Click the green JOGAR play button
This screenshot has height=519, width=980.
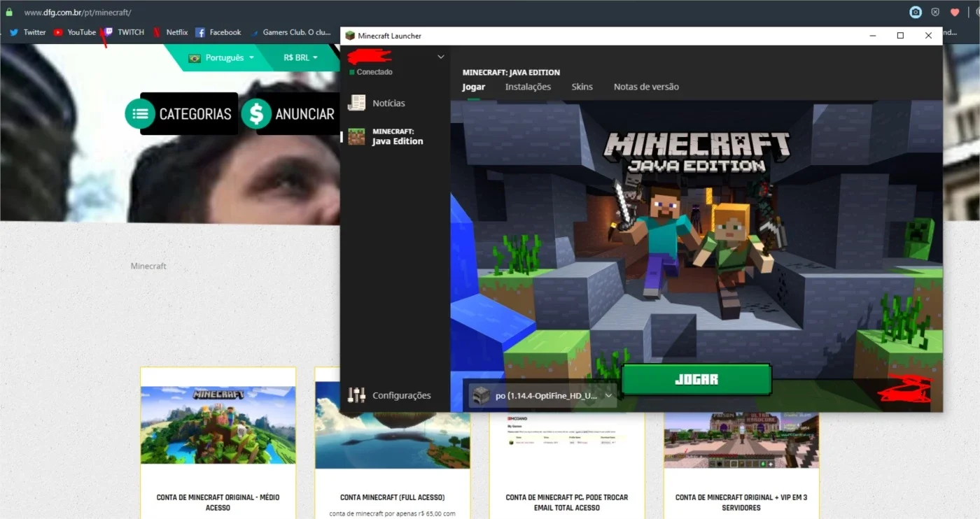696,380
